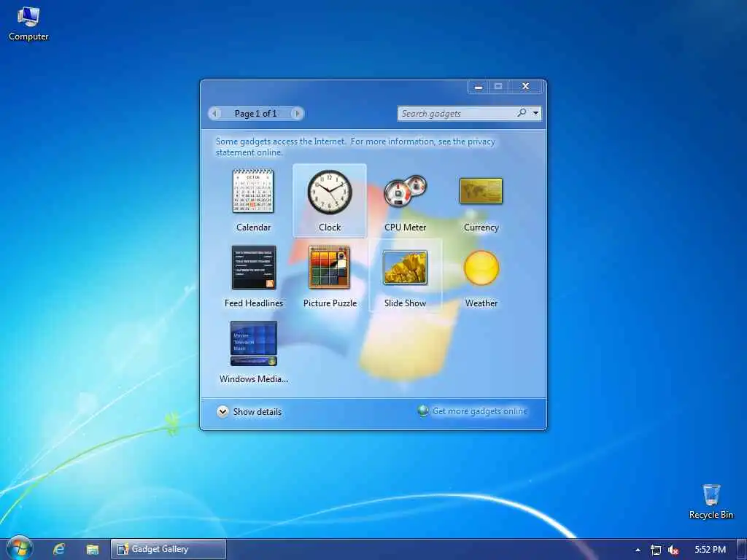Open the Windows Start menu orb
This screenshot has height=560, width=747.
19,548
